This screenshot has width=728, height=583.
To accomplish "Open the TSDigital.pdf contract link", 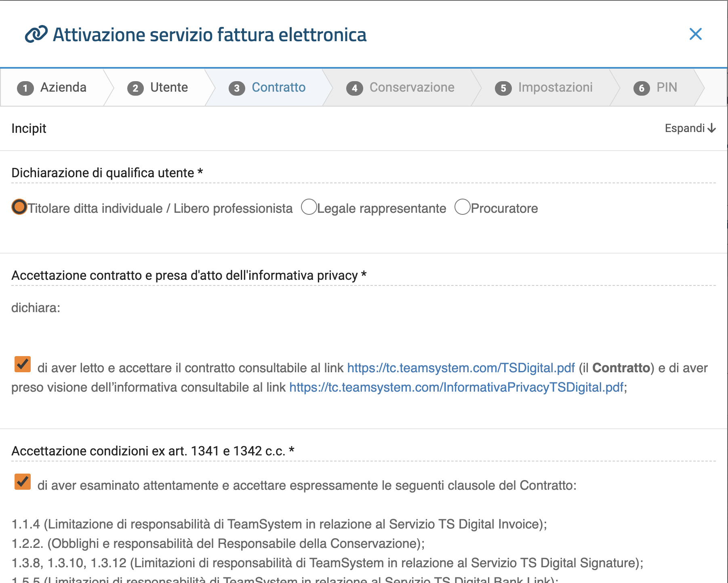I will (x=461, y=368).
